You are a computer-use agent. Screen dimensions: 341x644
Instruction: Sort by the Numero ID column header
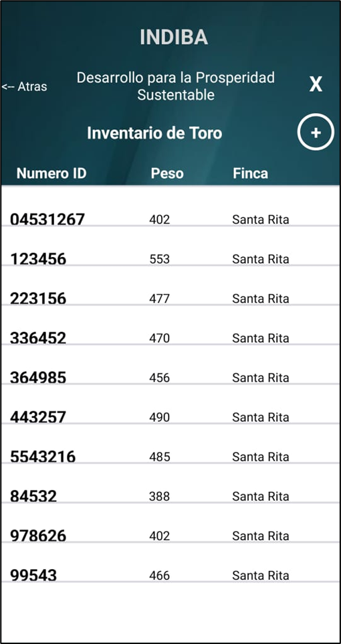point(51,173)
